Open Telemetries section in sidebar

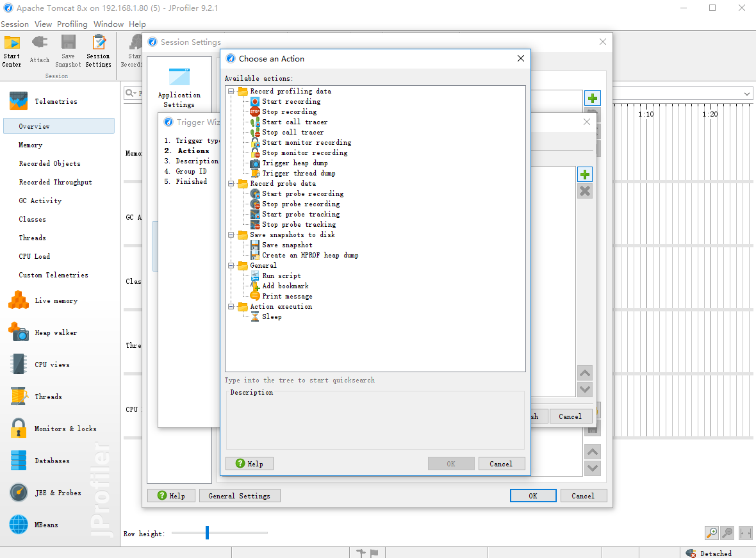click(x=44, y=101)
